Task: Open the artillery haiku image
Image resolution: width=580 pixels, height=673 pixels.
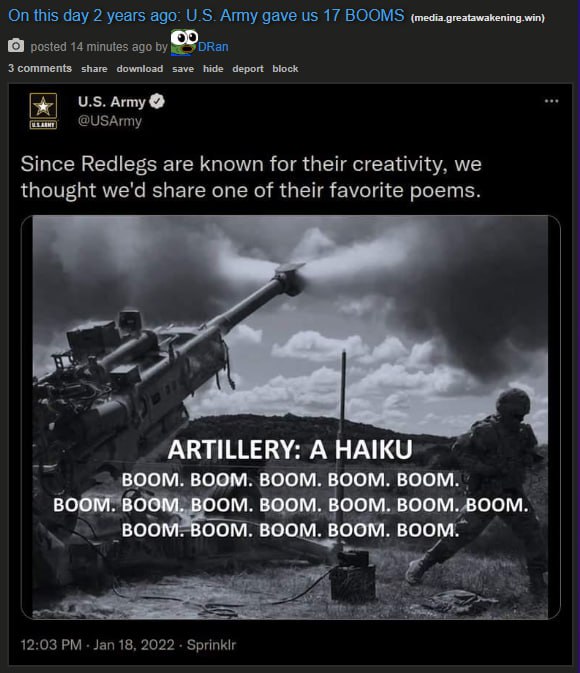Action: 291,417
